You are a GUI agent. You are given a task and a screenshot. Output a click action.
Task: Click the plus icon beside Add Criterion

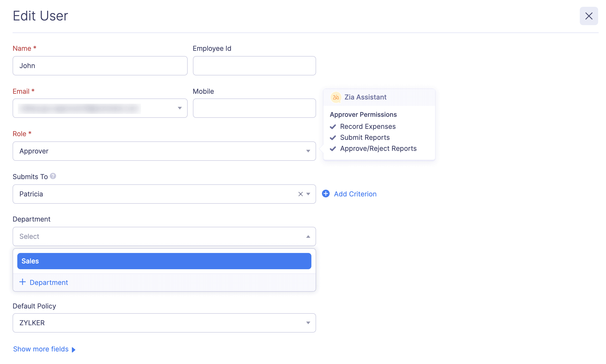326,194
